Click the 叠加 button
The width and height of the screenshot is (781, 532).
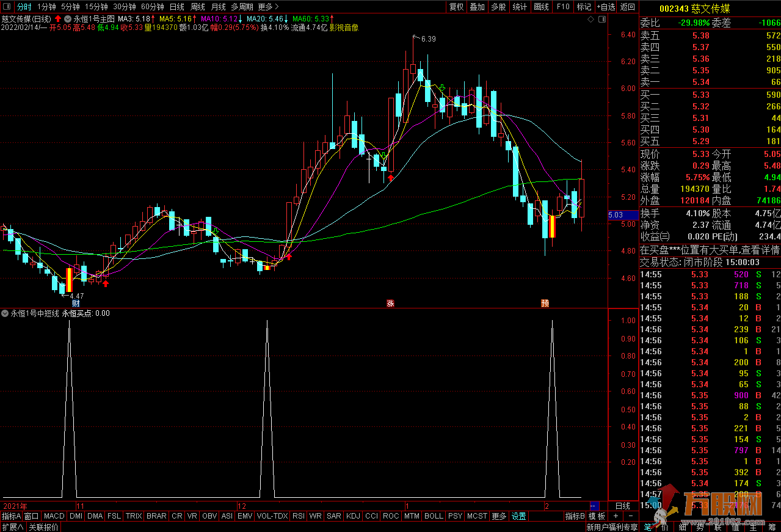click(x=478, y=7)
